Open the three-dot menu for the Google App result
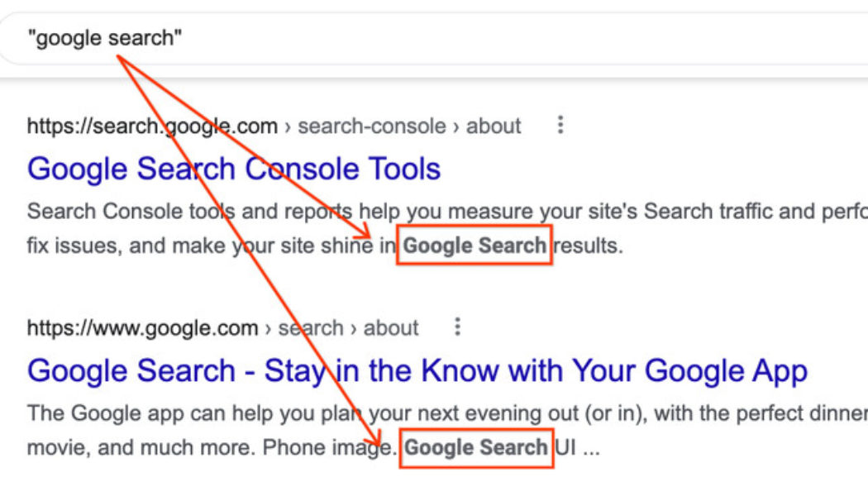The image size is (868, 496). [x=457, y=327]
